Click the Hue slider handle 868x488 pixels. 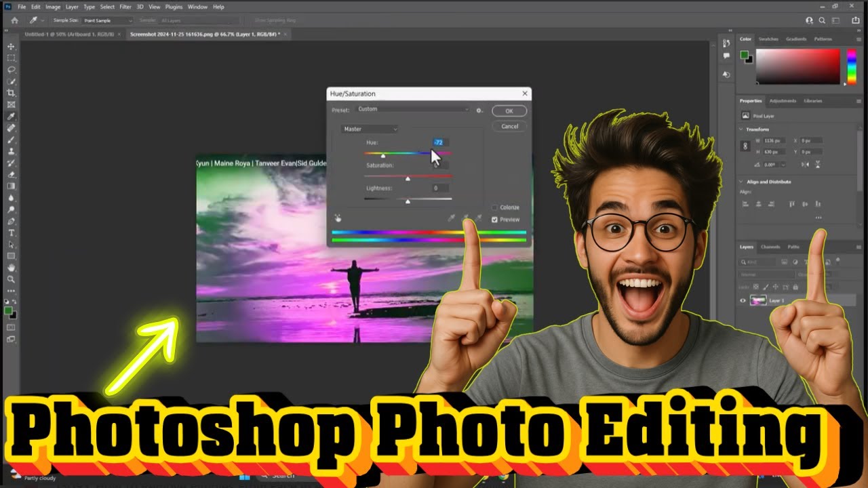tap(383, 157)
